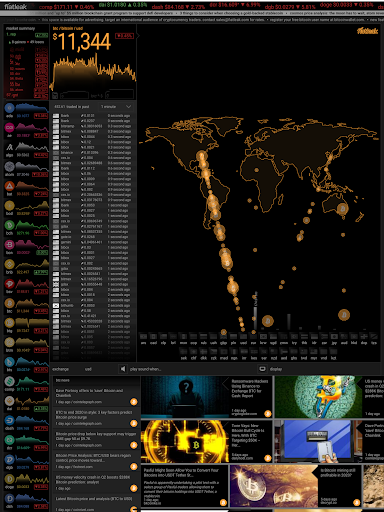This screenshot has width=384, height=512.
Task: Open Bitcoin Price Analysis BTC/USD bears article
Action: (96, 461)
